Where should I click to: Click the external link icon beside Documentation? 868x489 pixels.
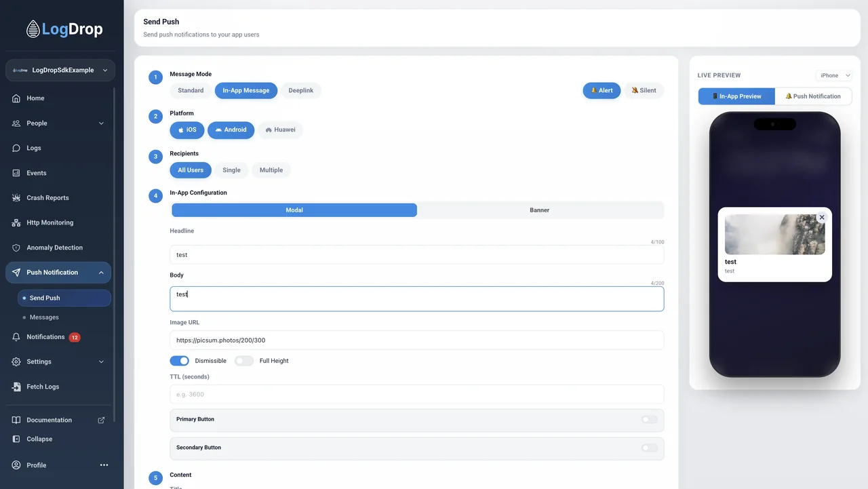pyautogui.click(x=102, y=420)
